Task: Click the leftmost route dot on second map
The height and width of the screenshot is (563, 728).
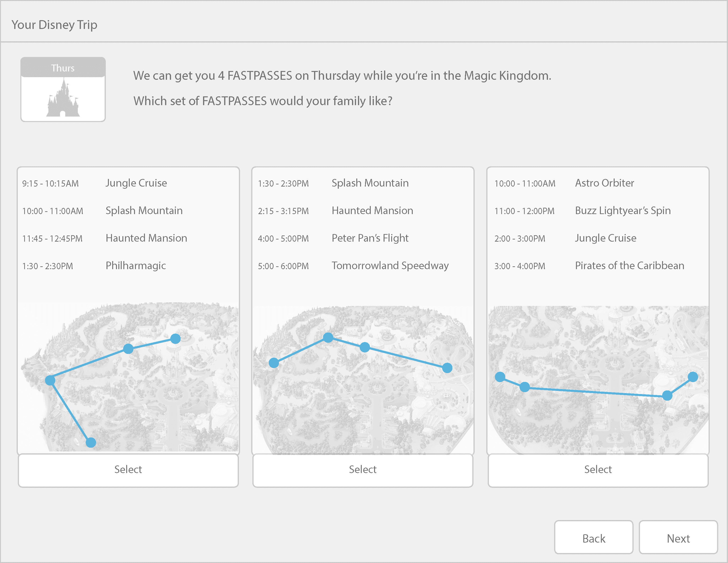Action: pyautogui.click(x=274, y=363)
